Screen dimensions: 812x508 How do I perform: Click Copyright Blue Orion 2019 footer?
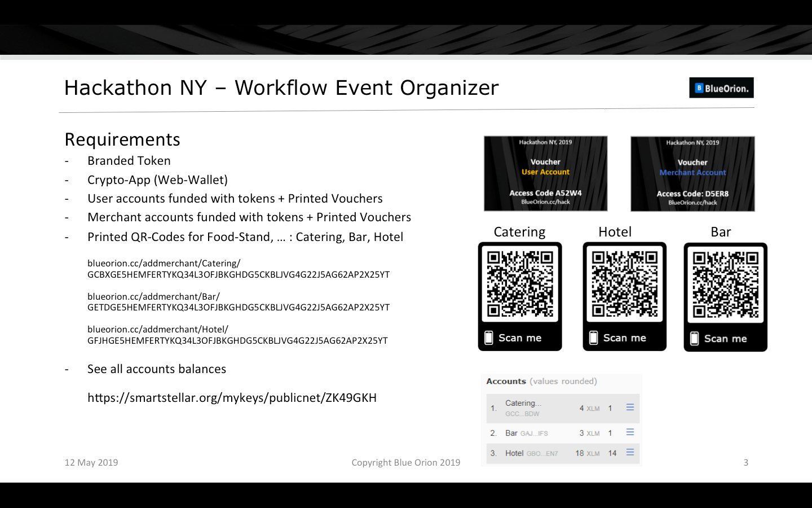pos(406,462)
